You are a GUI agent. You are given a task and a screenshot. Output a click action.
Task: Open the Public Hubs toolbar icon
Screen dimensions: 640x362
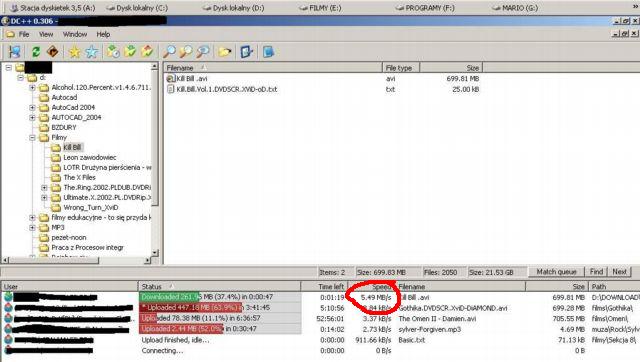pos(15,52)
